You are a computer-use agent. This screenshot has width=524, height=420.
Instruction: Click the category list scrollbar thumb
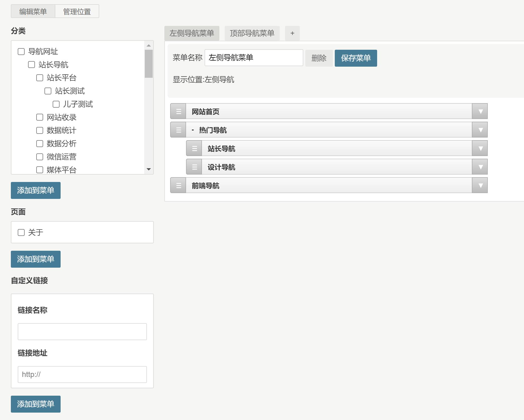[x=149, y=64]
